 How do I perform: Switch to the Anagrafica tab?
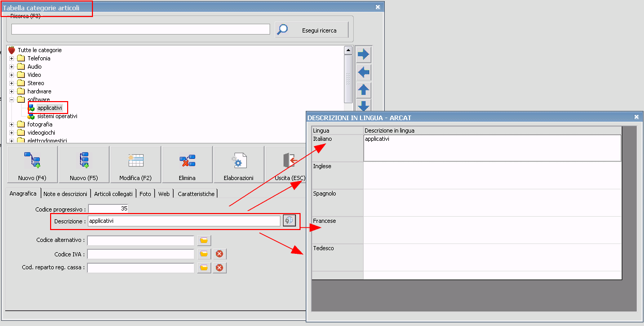[x=23, y=193]
